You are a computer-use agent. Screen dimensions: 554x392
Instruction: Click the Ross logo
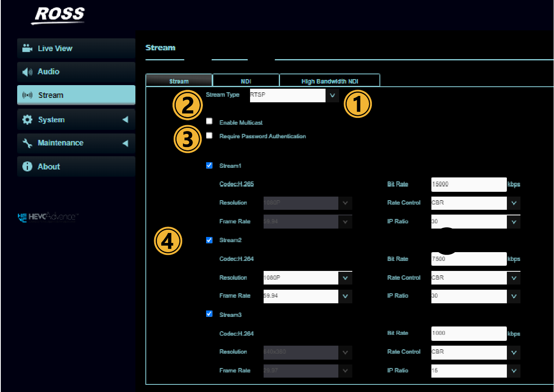point(59,15)
